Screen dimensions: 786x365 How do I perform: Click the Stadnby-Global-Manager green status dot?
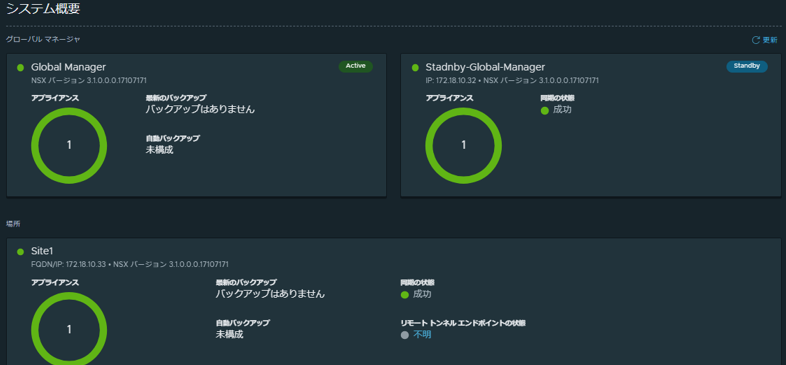(x=415, y=68)
